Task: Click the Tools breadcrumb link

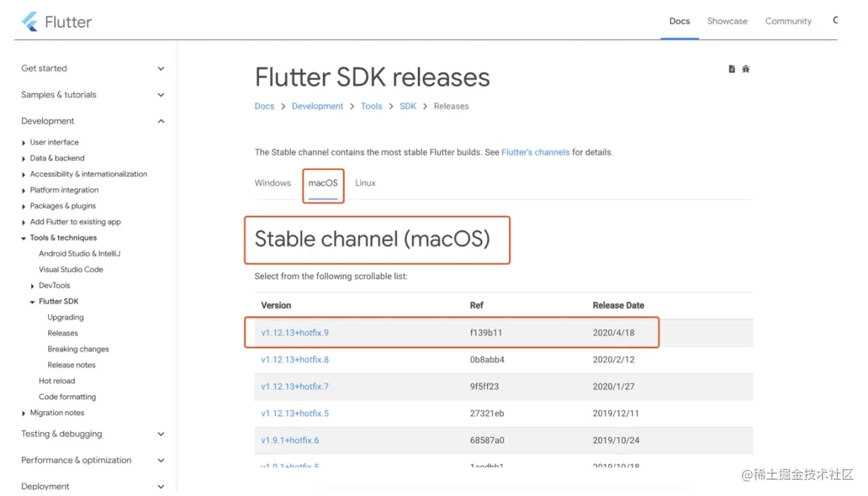Action: (372, 106)
